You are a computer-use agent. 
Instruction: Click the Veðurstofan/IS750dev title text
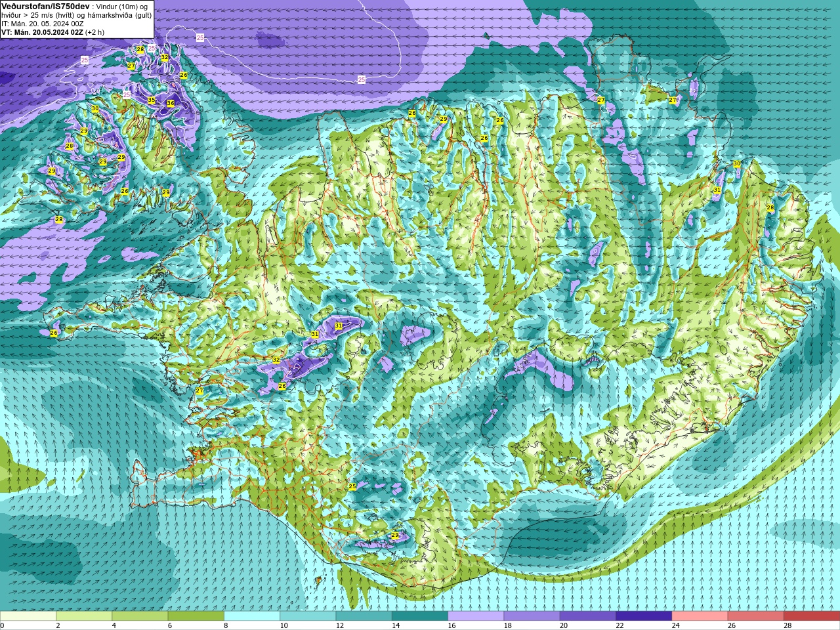[45, 6]
